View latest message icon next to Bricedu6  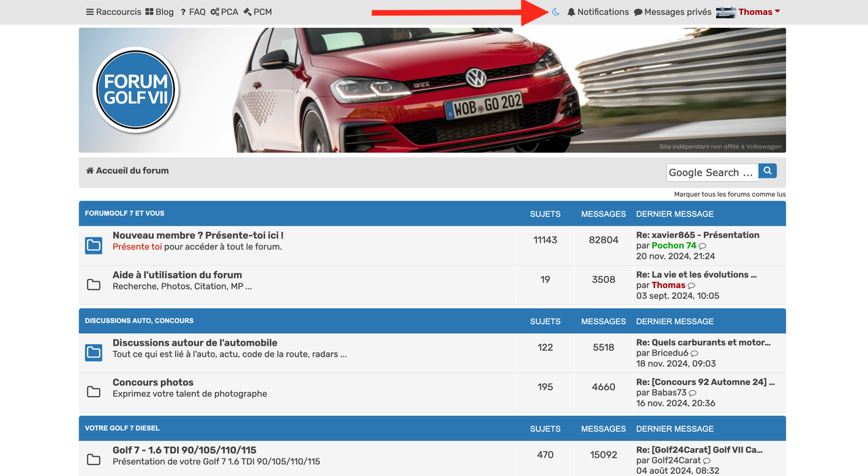[694, 353]
